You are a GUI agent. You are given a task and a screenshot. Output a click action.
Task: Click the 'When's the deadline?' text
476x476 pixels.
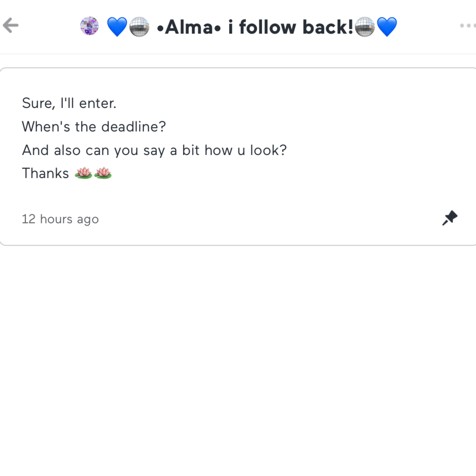94,127
